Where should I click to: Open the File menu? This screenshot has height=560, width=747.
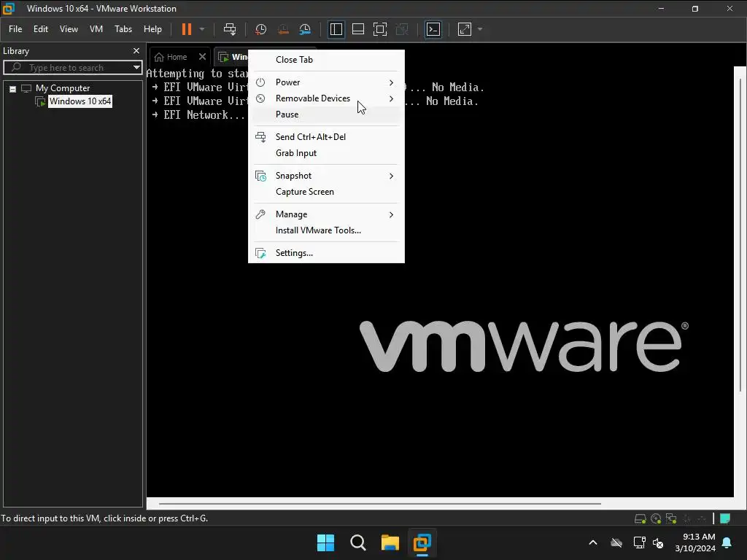point(15,29)
